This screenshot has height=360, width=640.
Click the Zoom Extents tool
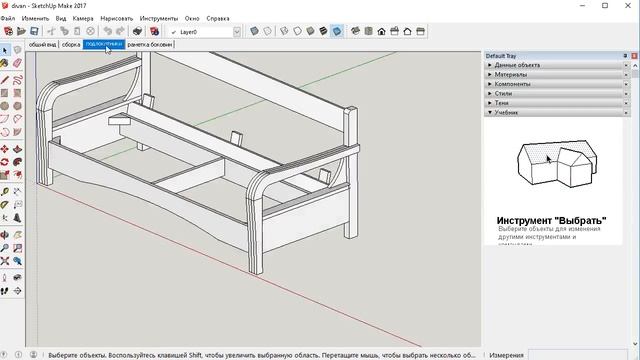pyautogui.click(x=4, y=261)
